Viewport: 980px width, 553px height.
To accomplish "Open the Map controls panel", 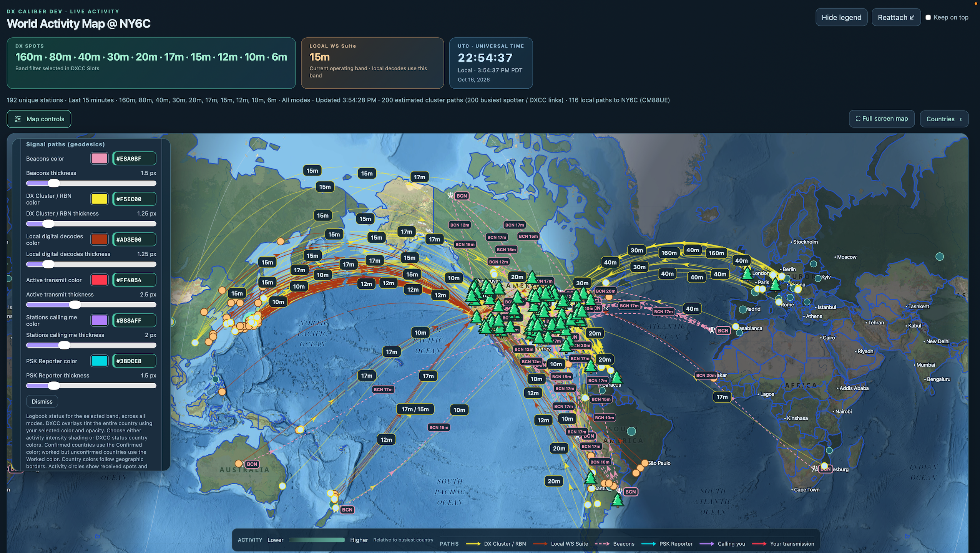I will coord(39,119).
